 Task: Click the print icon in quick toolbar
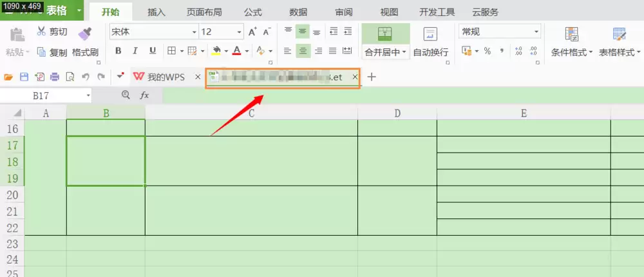coord(55,77)
